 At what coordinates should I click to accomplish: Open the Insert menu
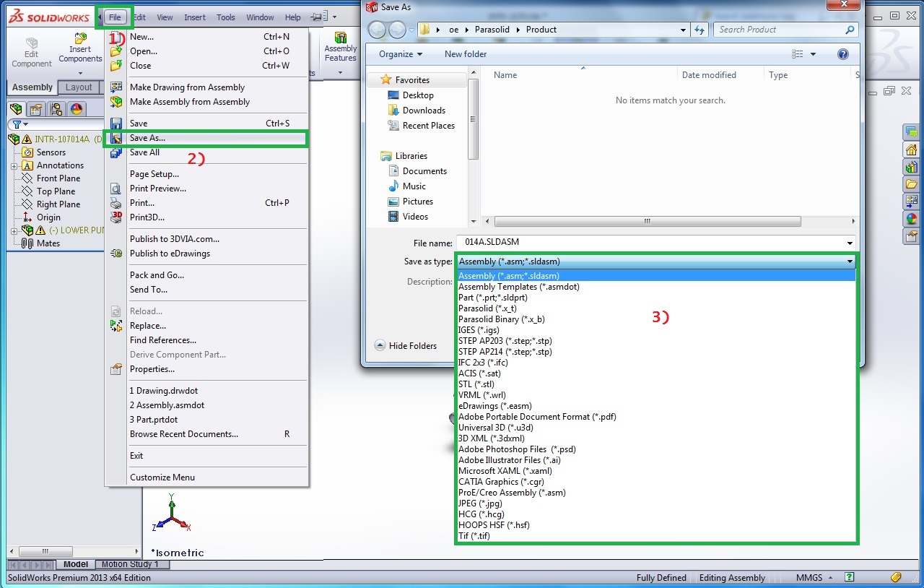195,17
